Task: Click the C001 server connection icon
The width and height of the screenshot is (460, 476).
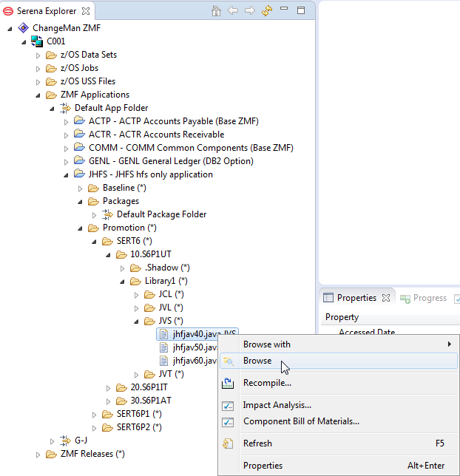Action: pyautogui.click(x=37, y=41)
